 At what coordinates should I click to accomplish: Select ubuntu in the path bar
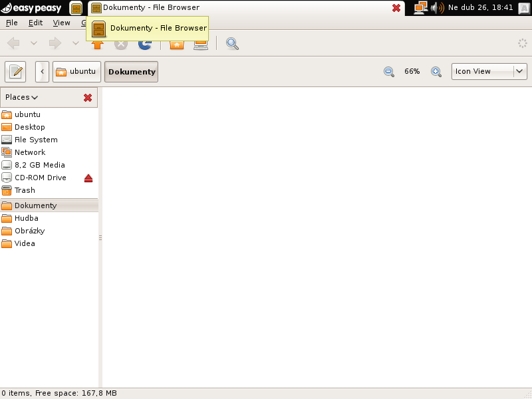[76, 72]
